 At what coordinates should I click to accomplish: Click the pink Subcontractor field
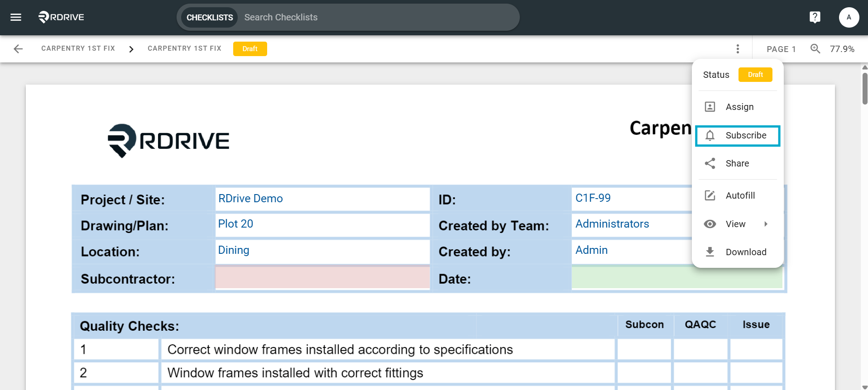pyautogui.click(x=322, y=277)
